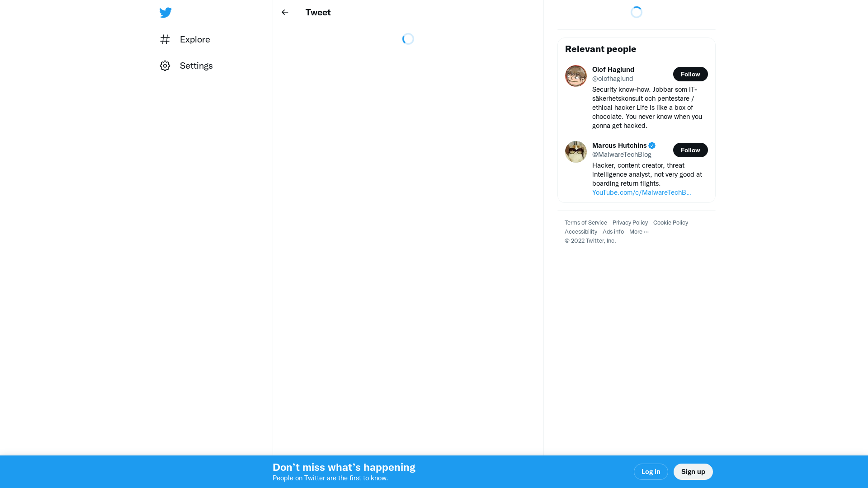Open the Ads info link
Screen dimensions: 868x488
point(613,232)
